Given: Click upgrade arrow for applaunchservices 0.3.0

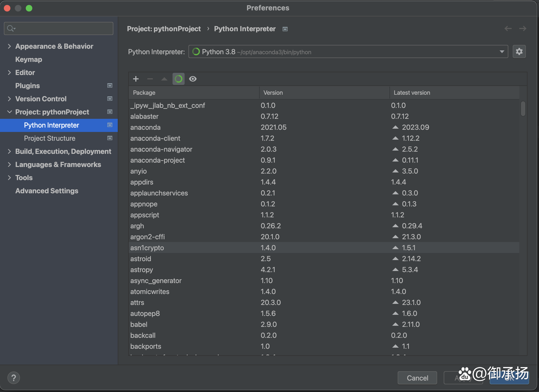Looking at the screenshot, I should click(395, 193).
